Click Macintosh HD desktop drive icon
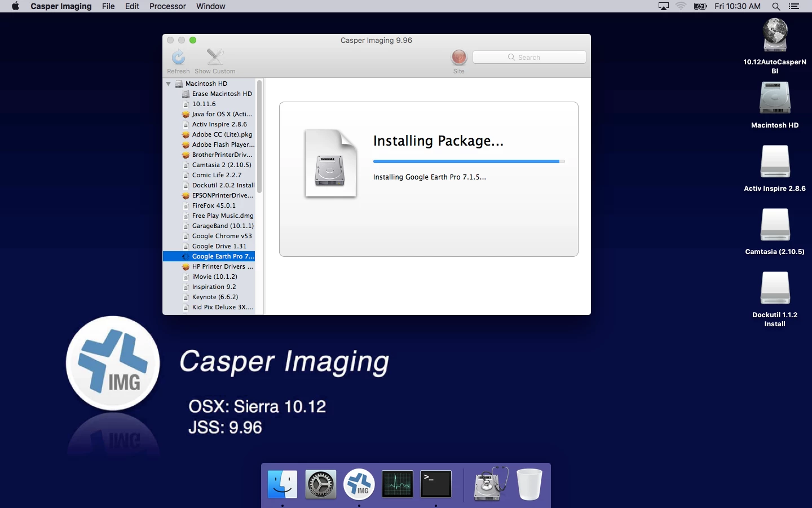812x508 pixels. click(775, 99)
